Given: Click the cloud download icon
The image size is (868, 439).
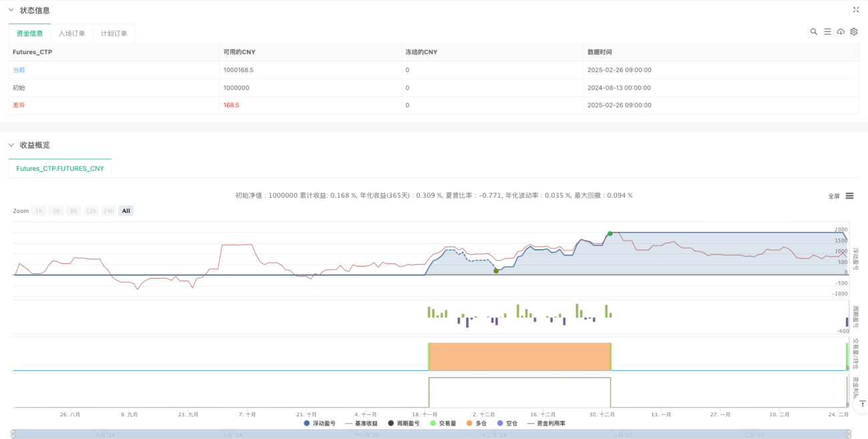Looking at the screenshot, I should (x=841, y=31).
